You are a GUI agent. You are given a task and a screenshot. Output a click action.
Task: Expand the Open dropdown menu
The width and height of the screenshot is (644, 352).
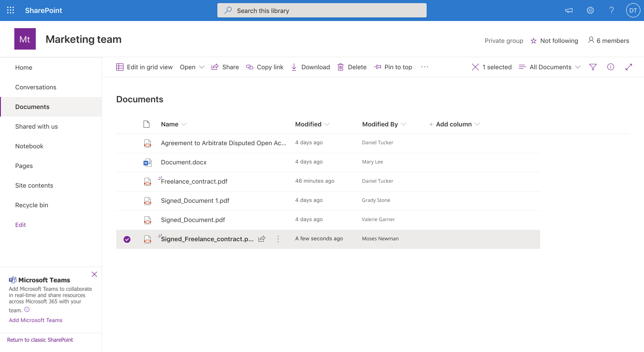(192, 67)
